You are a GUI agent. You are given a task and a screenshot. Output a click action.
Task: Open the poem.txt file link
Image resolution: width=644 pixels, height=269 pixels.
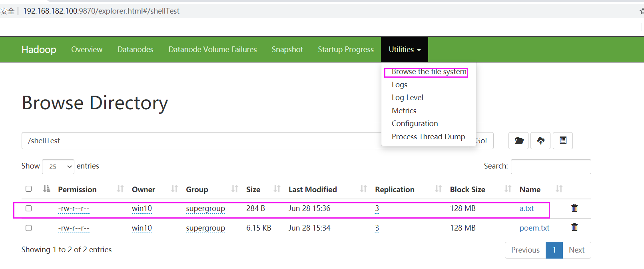(x=534, y=228)
